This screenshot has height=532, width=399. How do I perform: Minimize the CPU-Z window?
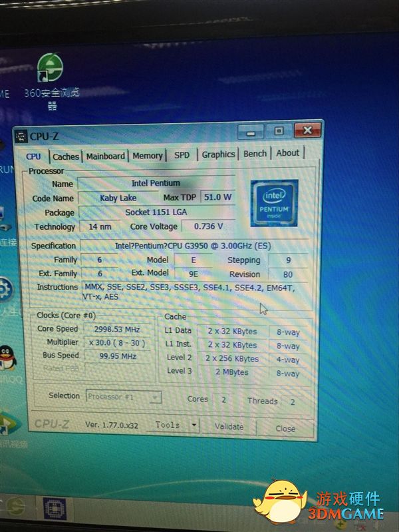coord(251,133)
